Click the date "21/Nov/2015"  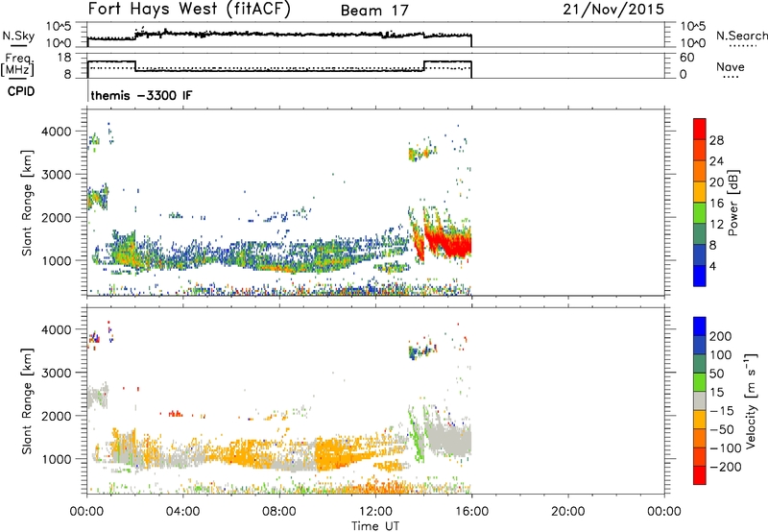click(x=613, y=10)
